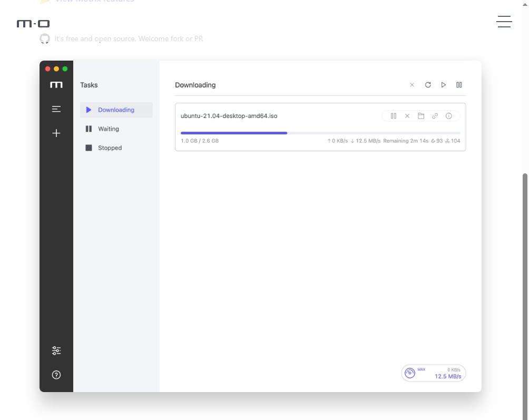Viewport: 529px width, 420px height.
Task: Click the green maximize window dot
Action: (65, 69)
